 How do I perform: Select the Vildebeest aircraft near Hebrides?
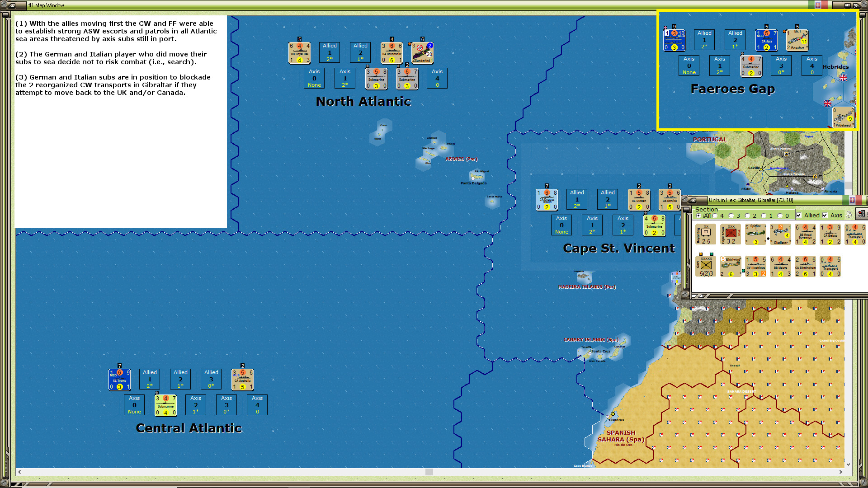[x=844, y=117]
